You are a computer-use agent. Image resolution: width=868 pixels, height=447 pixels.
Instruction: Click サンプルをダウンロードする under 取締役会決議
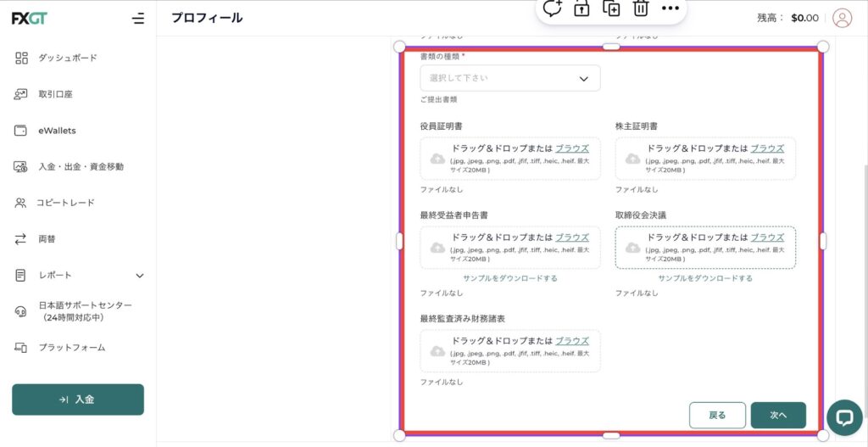click(x=705, y=278)
